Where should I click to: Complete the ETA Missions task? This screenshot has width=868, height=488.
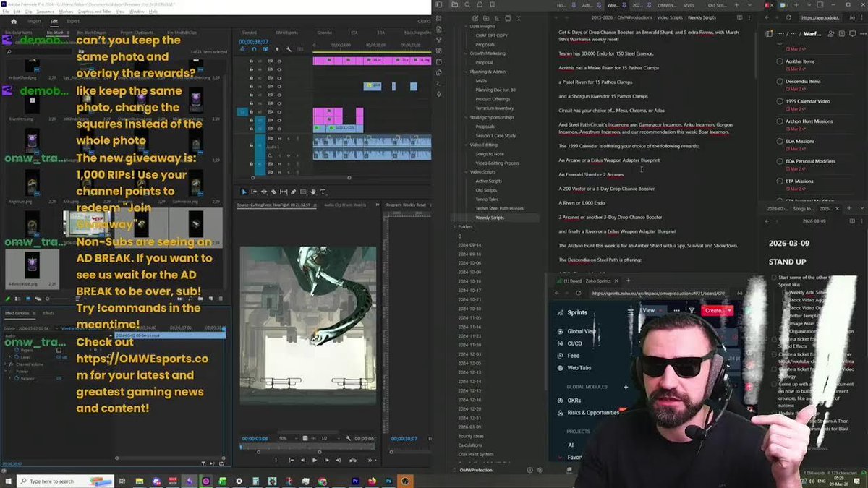point(780,181)
